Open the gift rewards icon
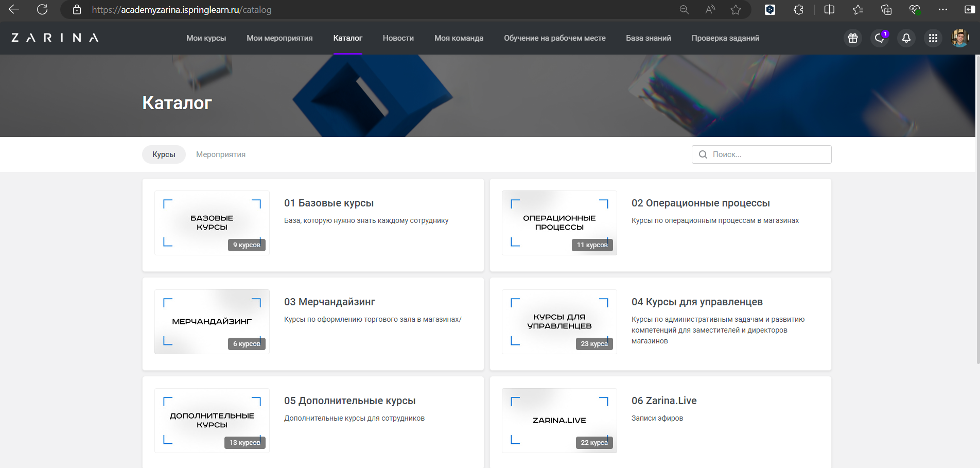Viewport: 980px width, 468px height. pos(853,38)
